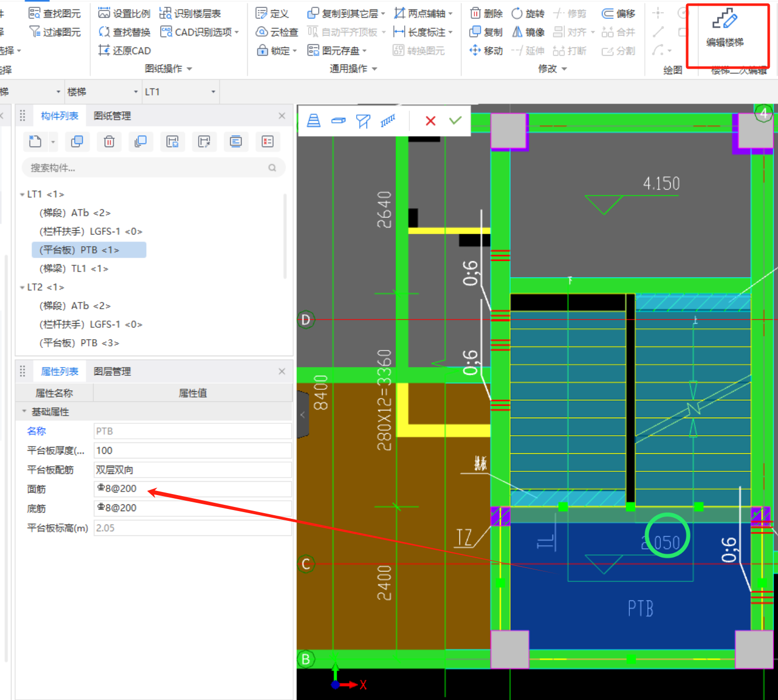This screenshot has height=700, width=778.
Task: Select (平台板) PTB <3> under LT2
Action: pyautogui.click(x=80, y=343)
